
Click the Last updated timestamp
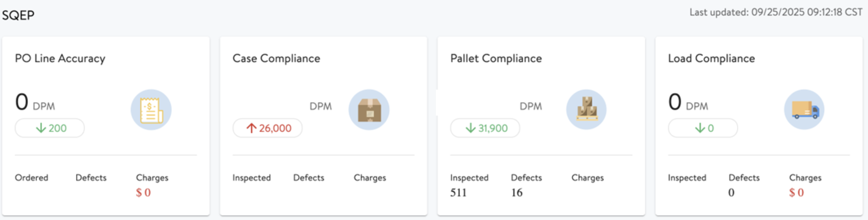coord(776,13)
